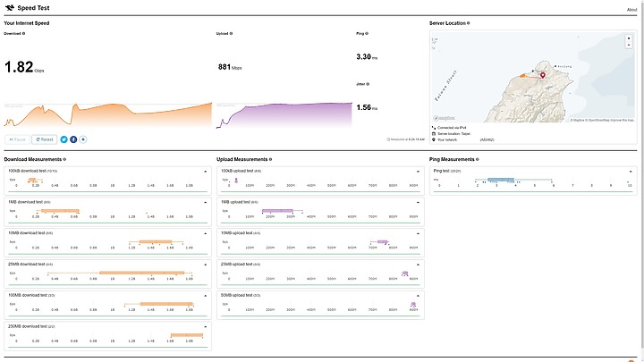
Task: Open info icon beside Download Measurements heading
Action: (64, 159)
